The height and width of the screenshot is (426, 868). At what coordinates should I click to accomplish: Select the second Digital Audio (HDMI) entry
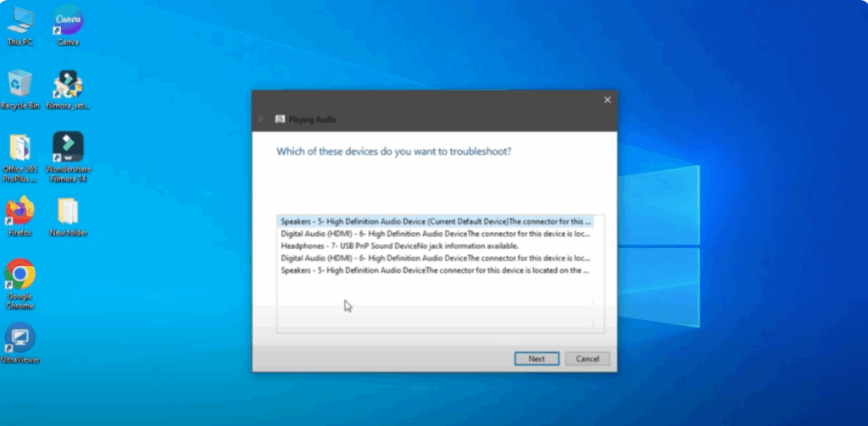click(436, 257)
